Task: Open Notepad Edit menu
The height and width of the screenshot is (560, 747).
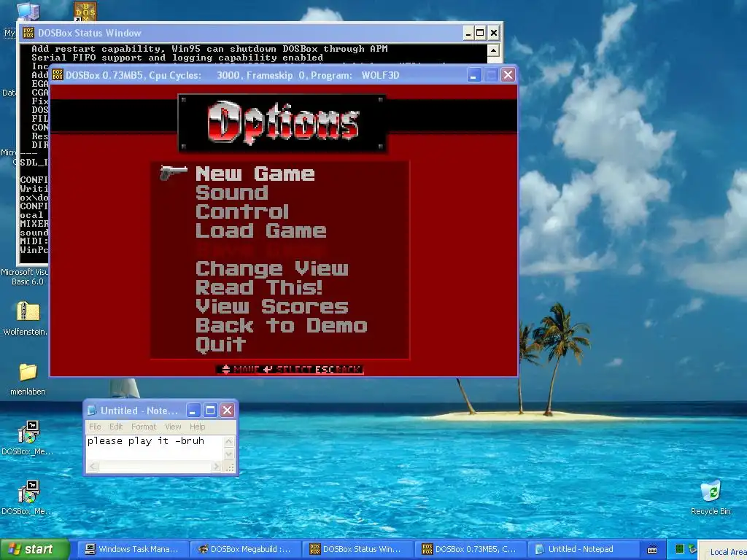Action: click(x=116, y=427)
